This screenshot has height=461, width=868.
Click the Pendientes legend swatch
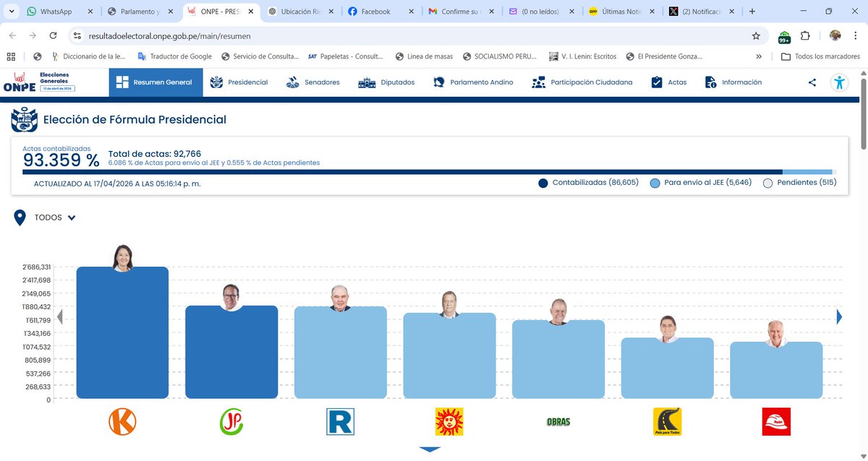coord(768,183)
